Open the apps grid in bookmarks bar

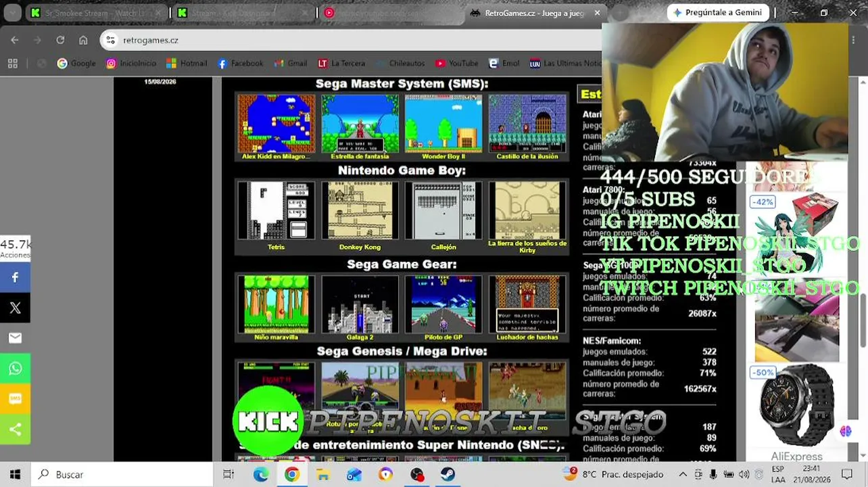(x=12, y=64)
